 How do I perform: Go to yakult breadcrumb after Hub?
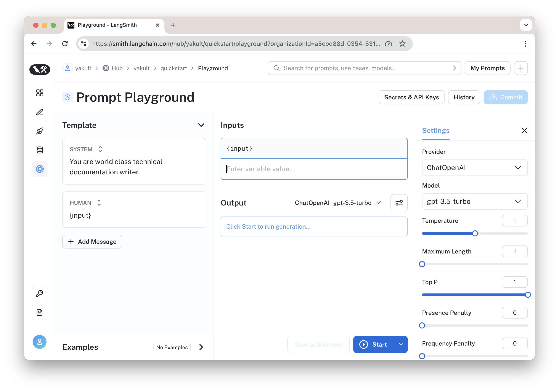coord(141,68)
